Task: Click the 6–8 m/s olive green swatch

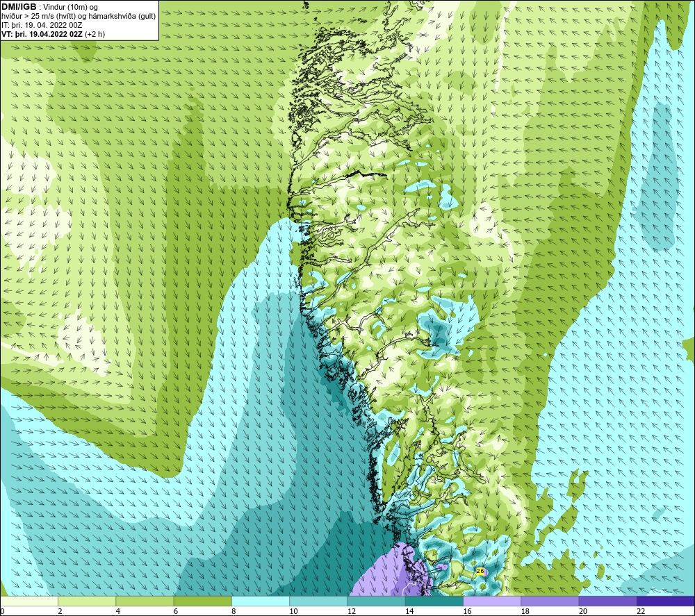Action: 202,601
